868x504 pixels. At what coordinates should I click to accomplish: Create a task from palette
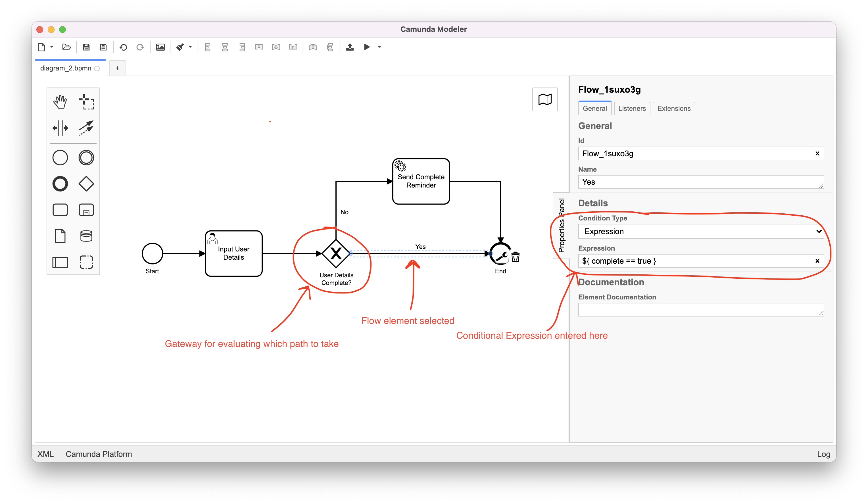(60, 210)
